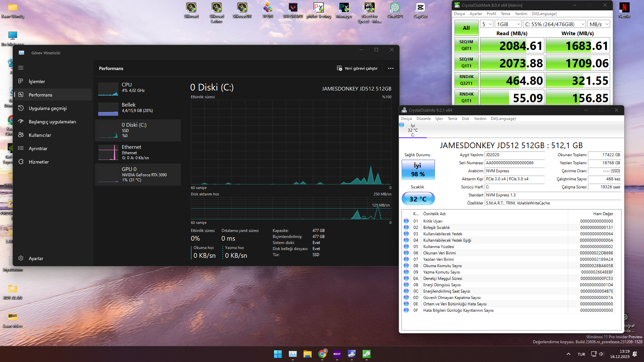The image size is (644, 362).
Task: Run the RND4K Q32T1 benchmark
Action: tap(466, 80)
